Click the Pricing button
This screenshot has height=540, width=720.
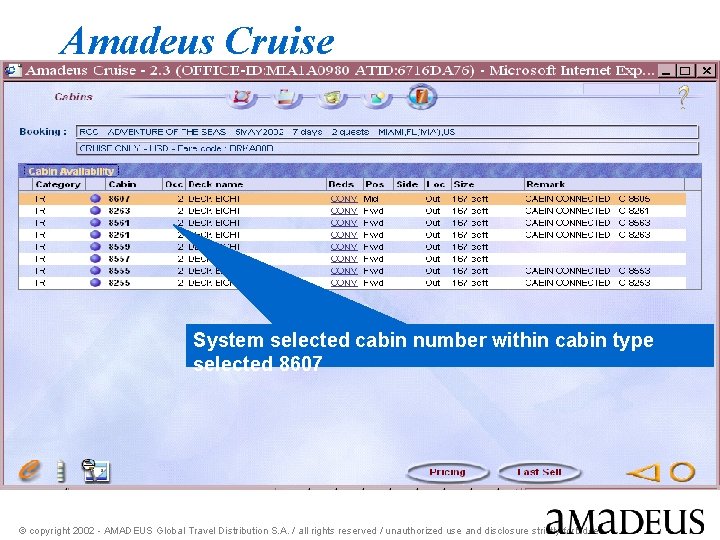point(447,472)
